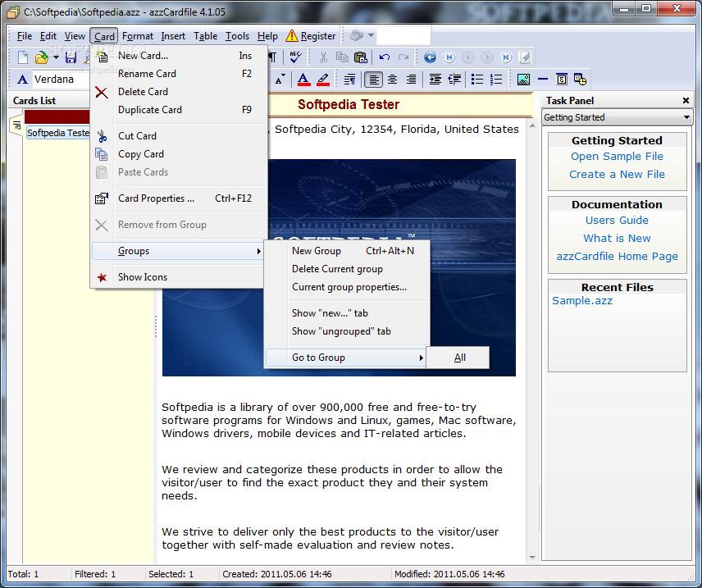The width and height of the screenshot is (702, 588).
Task: Select Rename Card menu entry
Action: (x=179, y=74)
